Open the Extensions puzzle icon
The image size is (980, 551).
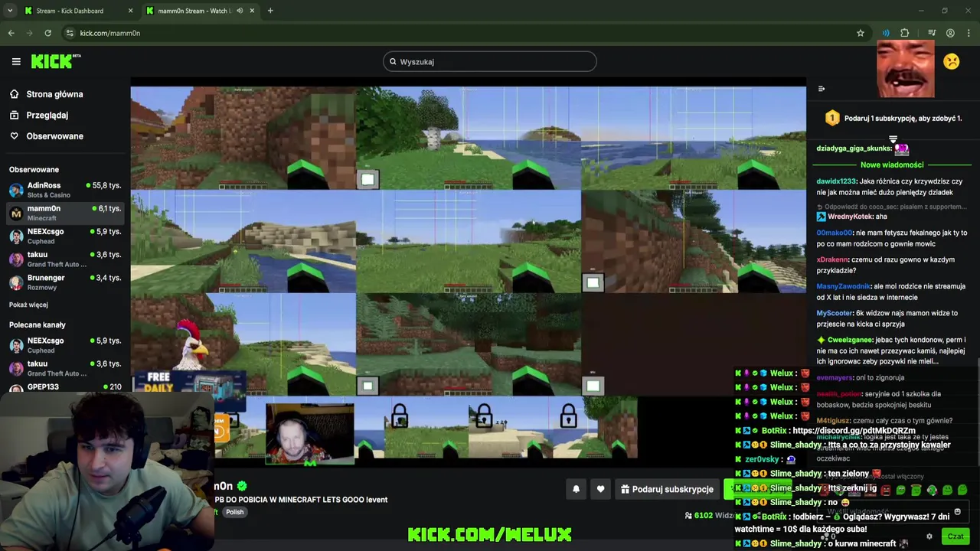tap(905, 33)
